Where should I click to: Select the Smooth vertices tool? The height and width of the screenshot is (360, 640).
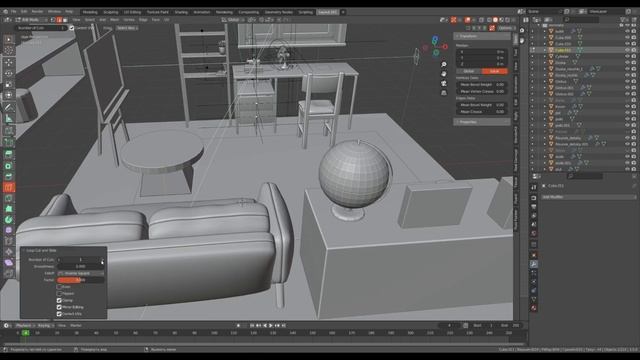[x=9, y=230]
